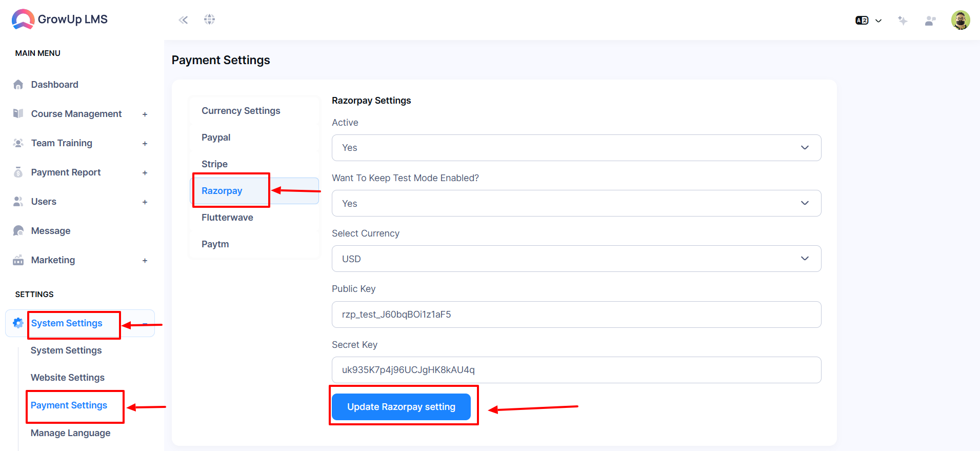Open System Settings submenu entry

[x=66, y=350]
